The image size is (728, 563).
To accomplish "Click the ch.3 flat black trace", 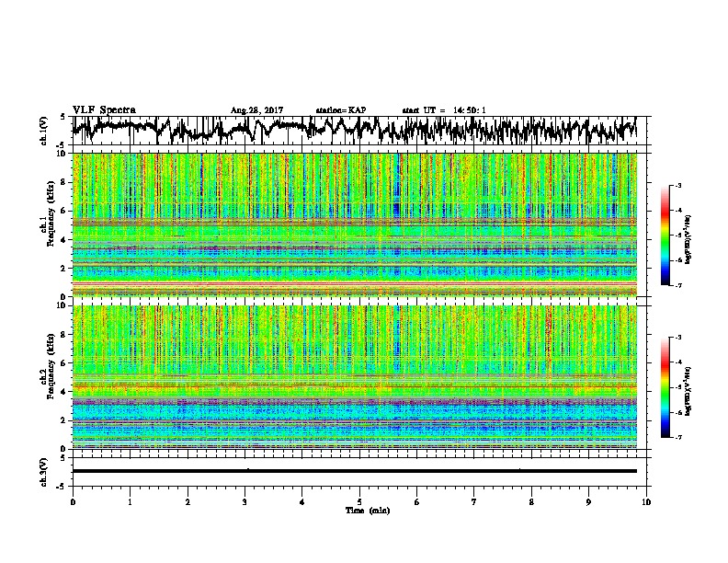I will (x=354, y=471).
